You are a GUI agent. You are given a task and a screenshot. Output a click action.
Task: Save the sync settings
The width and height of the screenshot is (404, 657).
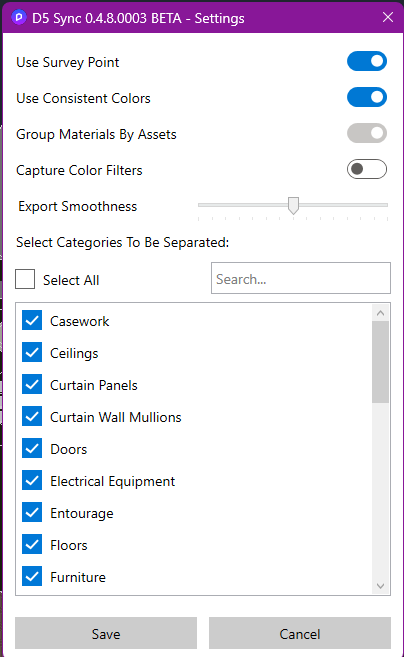[x=106, y=633]
